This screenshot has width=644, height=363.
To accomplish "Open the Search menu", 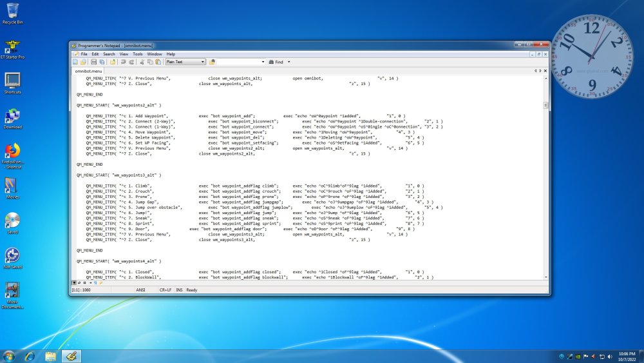I will point(109,54).
